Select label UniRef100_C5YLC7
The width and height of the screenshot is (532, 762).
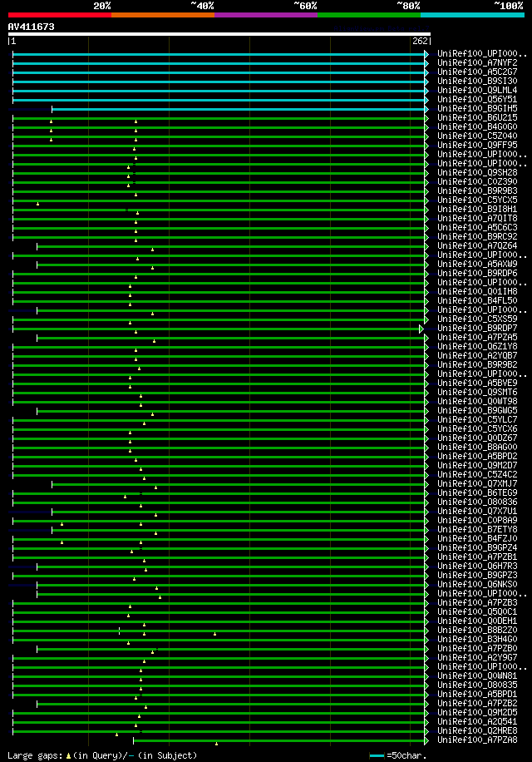pyautogui.click(x=477, y=420)
